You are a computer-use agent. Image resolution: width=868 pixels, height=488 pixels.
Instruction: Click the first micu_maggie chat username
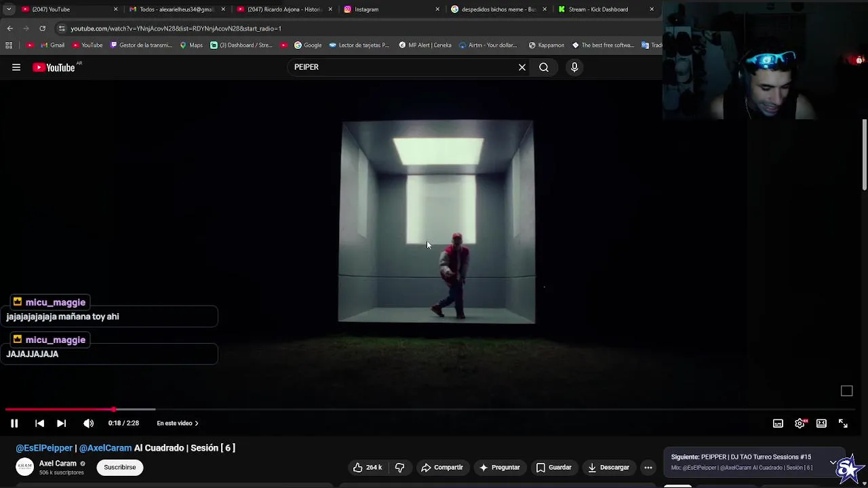coord(56,302)
